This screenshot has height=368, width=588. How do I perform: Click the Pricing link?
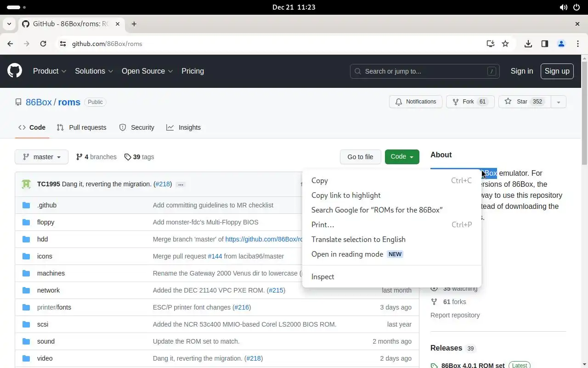coord(192,71)
